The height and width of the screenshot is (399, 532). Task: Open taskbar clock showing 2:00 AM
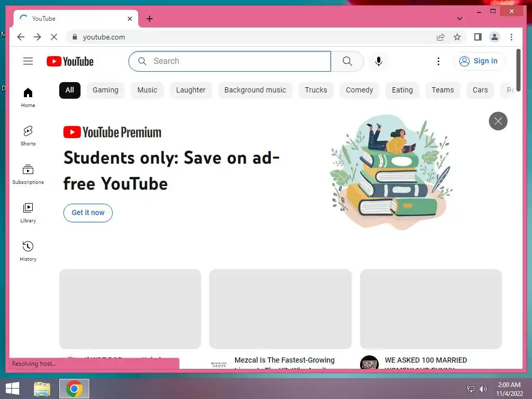click(x=510, y=389)
